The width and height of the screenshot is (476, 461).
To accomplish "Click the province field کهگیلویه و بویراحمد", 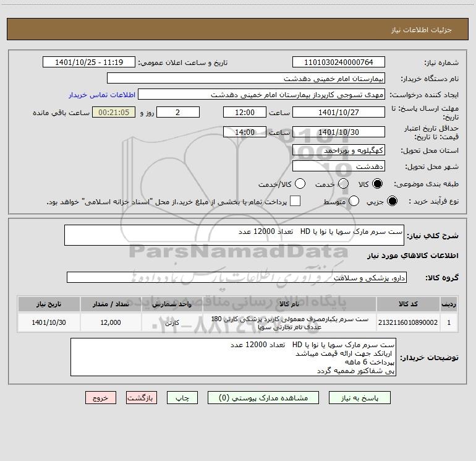I will (x=339, y=150).
